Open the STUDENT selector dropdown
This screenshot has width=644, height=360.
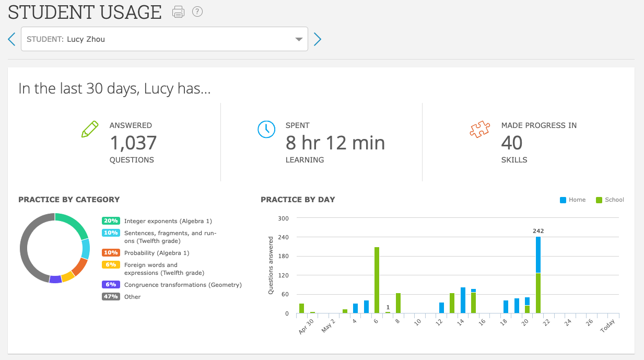coord(298,39)
